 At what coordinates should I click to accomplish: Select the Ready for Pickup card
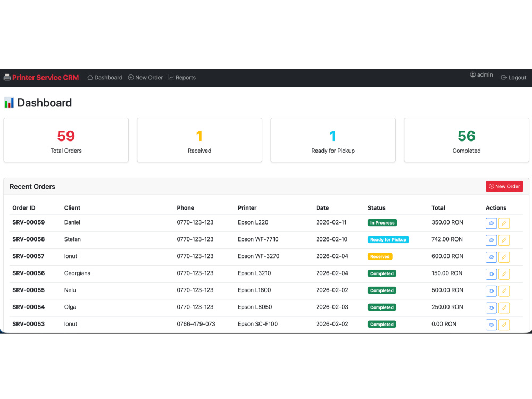(333, 140)
